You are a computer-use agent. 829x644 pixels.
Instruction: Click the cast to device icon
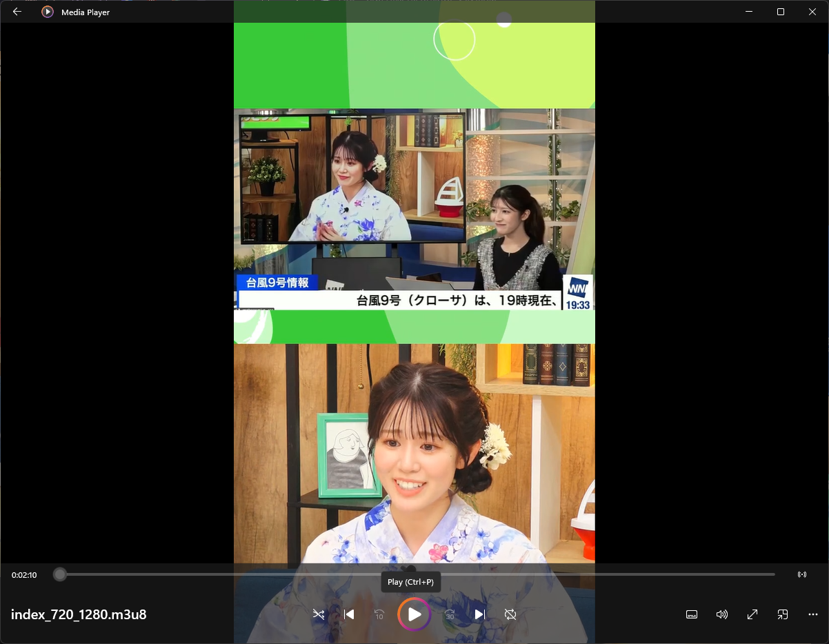(x=802, y=574)
